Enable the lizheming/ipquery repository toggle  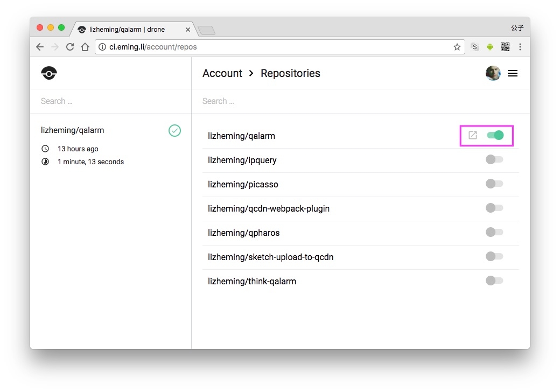click(x=494, y=159)
